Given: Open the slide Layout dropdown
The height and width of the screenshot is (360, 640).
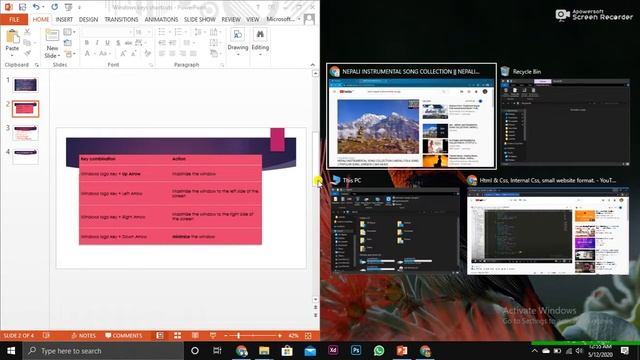Looking at the screenshot, I should pyautogui.click(x=69, y=32).
